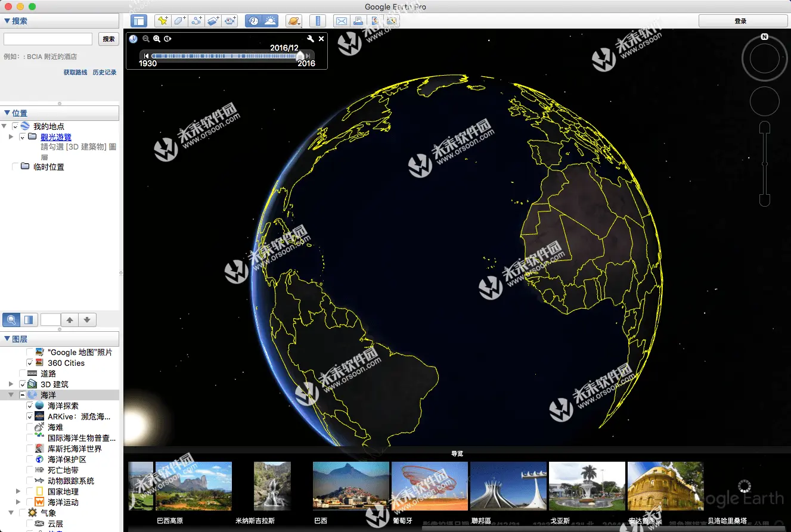791x532 pixels.
Task: Enable the 死亡地带 layer
Action: pos(30,470)
